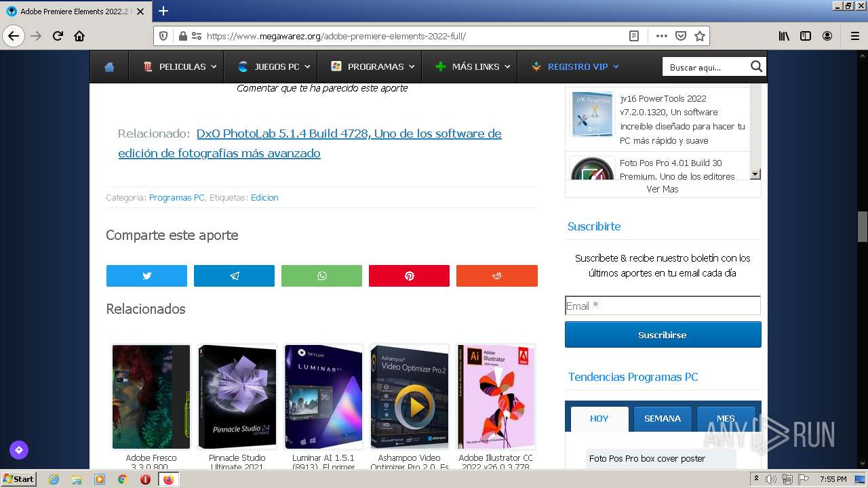868x488 pixels.
Task: Open a new tab with plus button
Action: coord(163,11)
